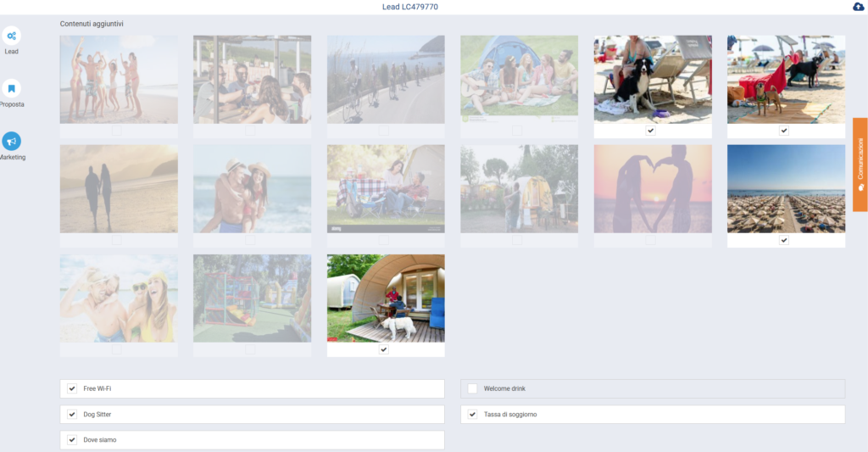The height and width of the screenshot is (452, 868).
Task: Click the heart-hands sunset silhouette photo
Action: (653, 188)
